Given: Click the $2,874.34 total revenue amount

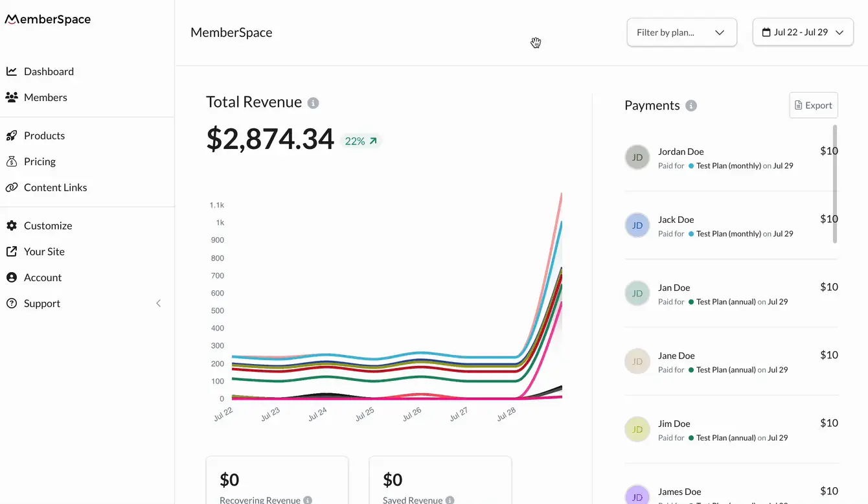Looking at the screenshot, I should coord(270,139).
